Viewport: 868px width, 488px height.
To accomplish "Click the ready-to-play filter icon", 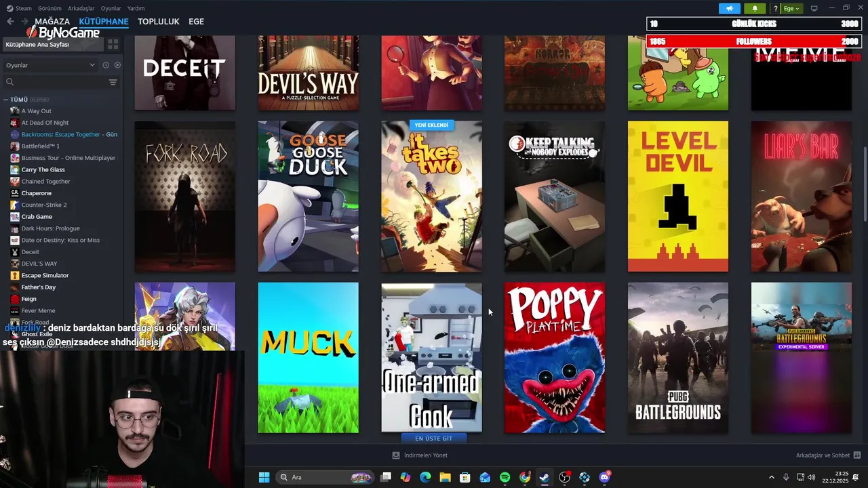I will 117,65.
